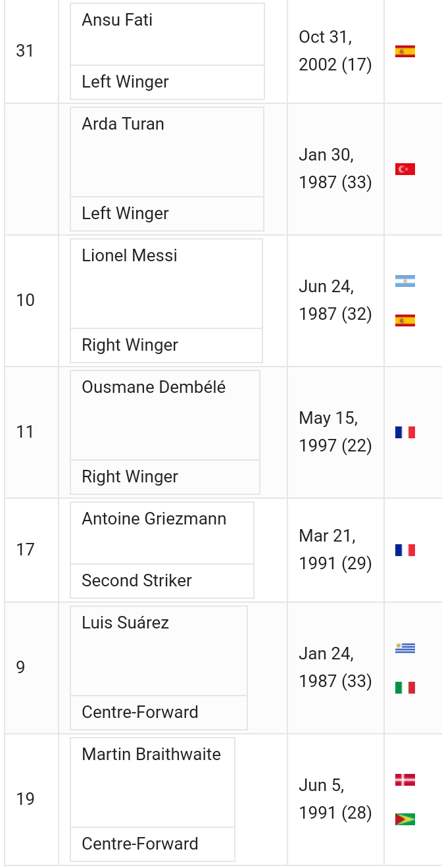This screenshot has height=868, width=442.
Task: Click the Uruguay flag in Luis Suárez's row
Action: pyautogui.click(x=405, y=648)
